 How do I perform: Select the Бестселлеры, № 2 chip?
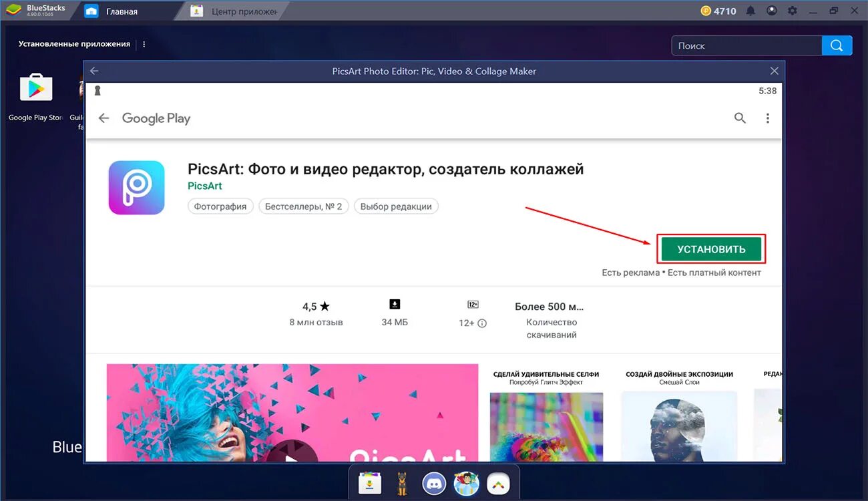pyautogui.click(x=303, y=206)
